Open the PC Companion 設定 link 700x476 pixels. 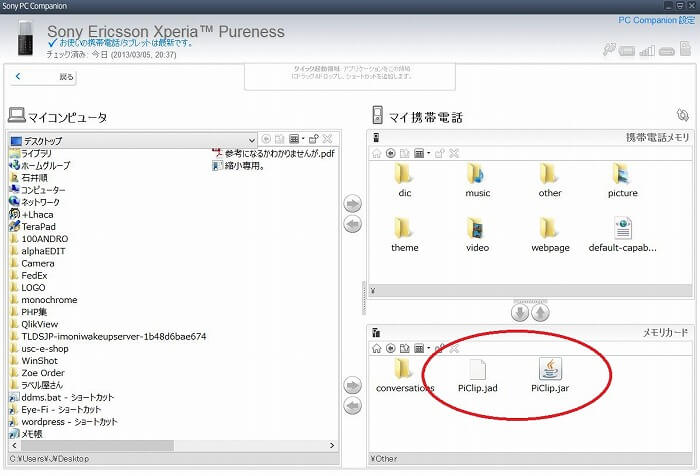tap(655, 19)
